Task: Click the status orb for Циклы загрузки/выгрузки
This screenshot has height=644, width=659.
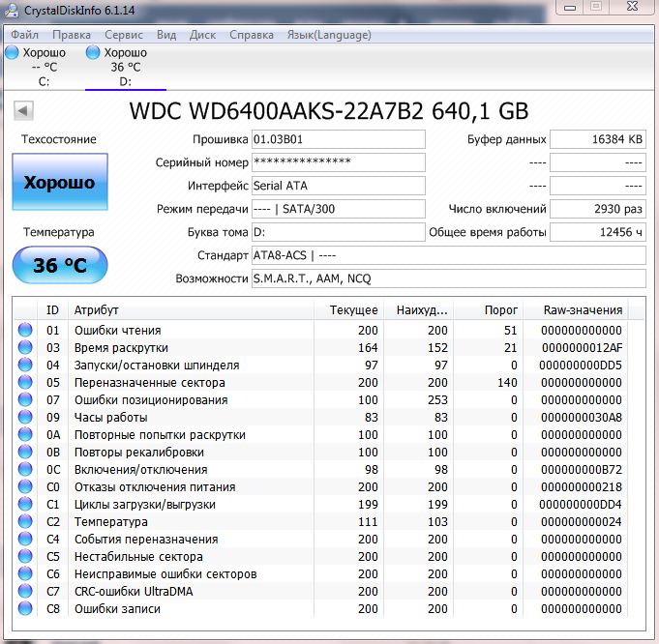Action: tap(25, 504)
